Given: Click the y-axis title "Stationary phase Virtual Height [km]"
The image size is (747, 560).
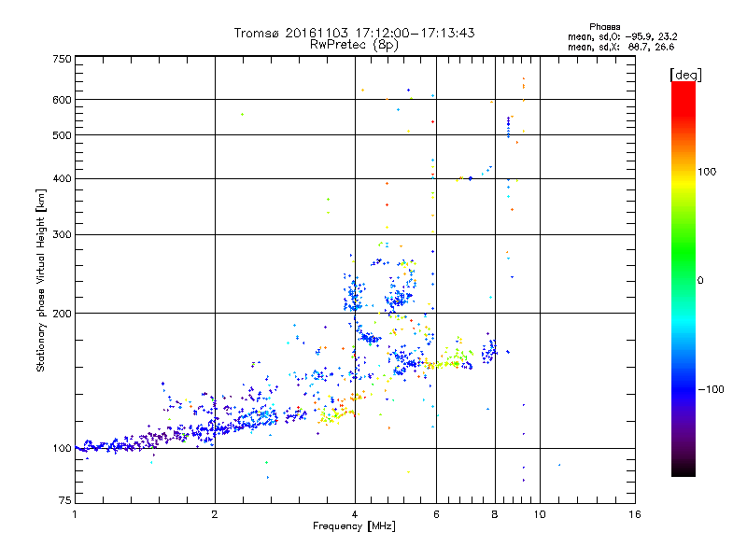Looking at the screenshot, I should coord(41,281).
